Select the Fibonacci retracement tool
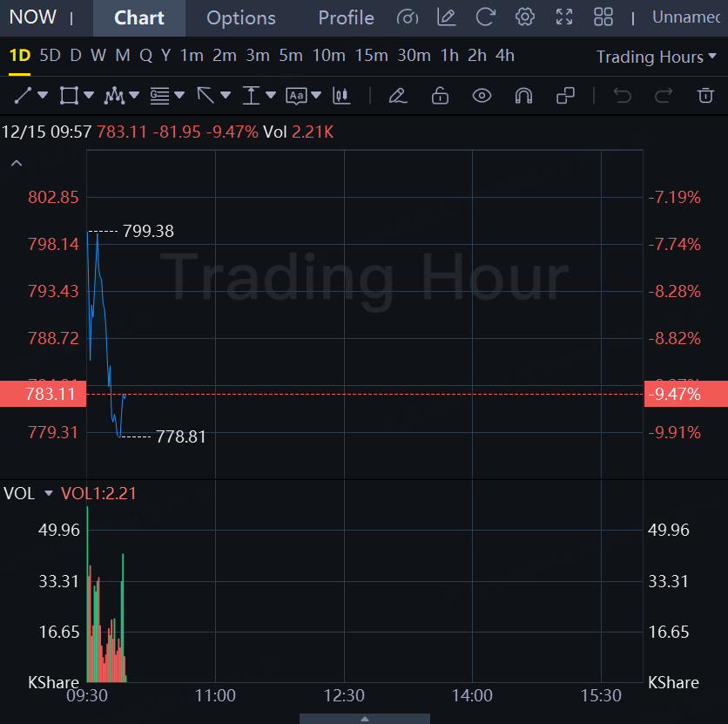 pyautogui.click(x=159, y=96)
